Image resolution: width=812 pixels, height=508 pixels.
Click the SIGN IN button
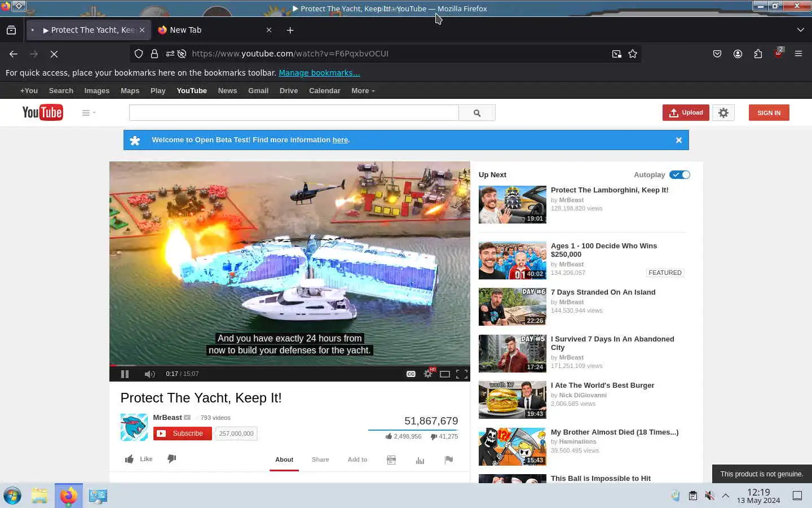pyautogui.click(x=769, y=112)
